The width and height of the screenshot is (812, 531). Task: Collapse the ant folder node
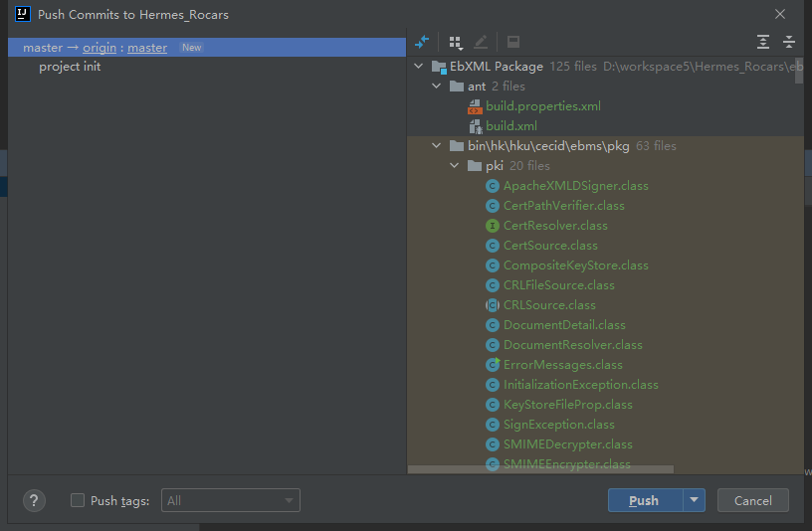[x=437, y=86]
